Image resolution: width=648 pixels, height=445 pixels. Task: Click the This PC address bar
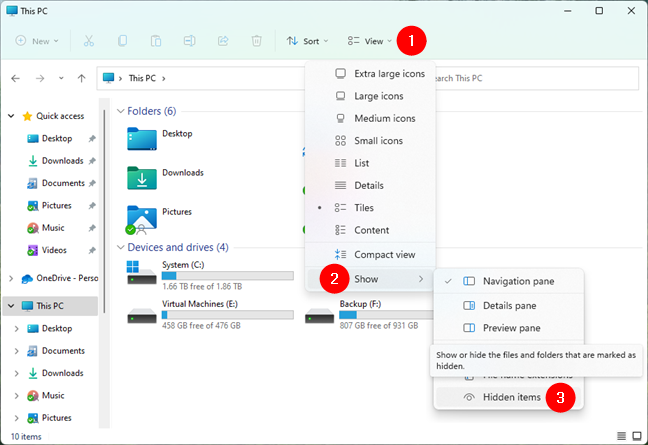click(200, 78)
